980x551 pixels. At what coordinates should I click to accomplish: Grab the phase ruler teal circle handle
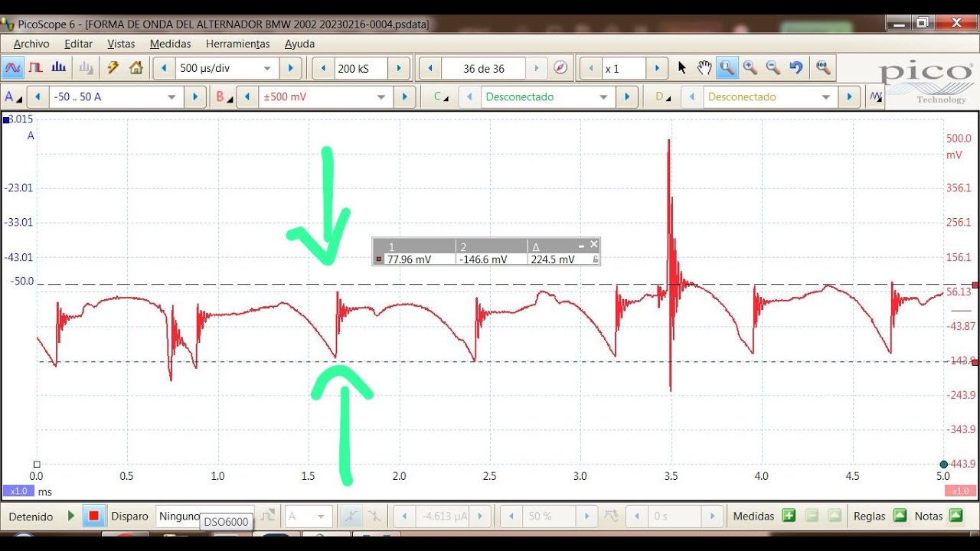(x=944, y=465)
